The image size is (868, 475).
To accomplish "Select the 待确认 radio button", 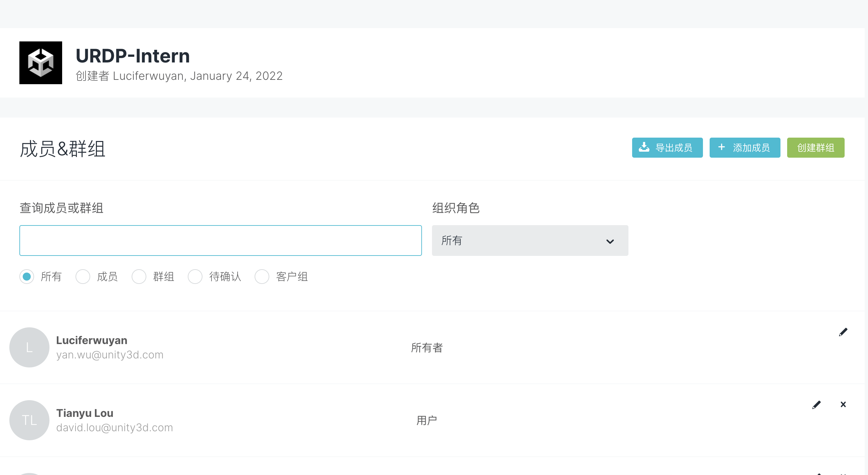I will (x=195, y=277).
